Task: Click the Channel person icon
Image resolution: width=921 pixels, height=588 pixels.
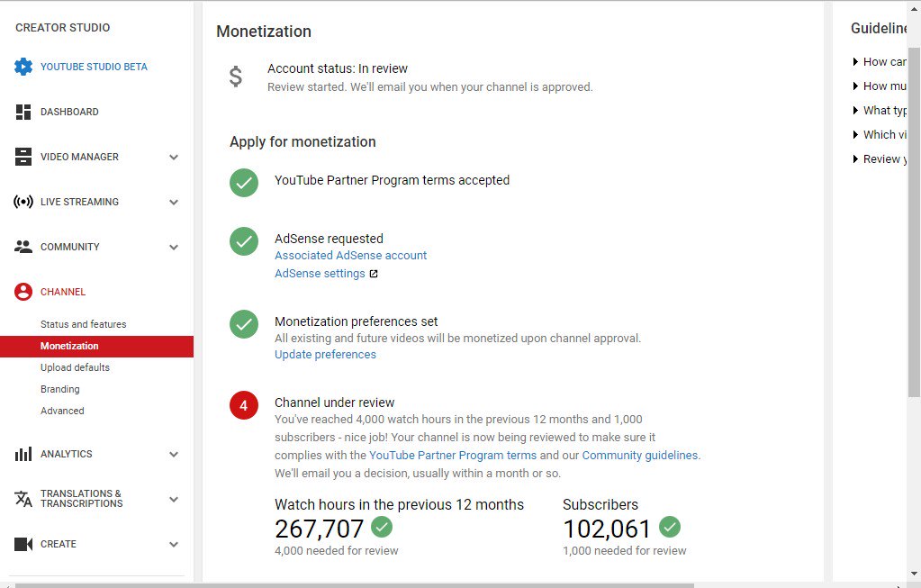Action: coord(23,292)
